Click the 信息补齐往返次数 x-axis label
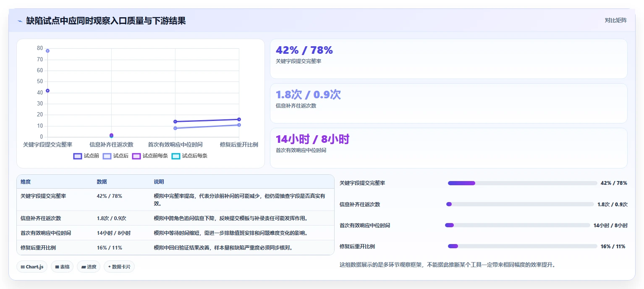 (111, 144)
